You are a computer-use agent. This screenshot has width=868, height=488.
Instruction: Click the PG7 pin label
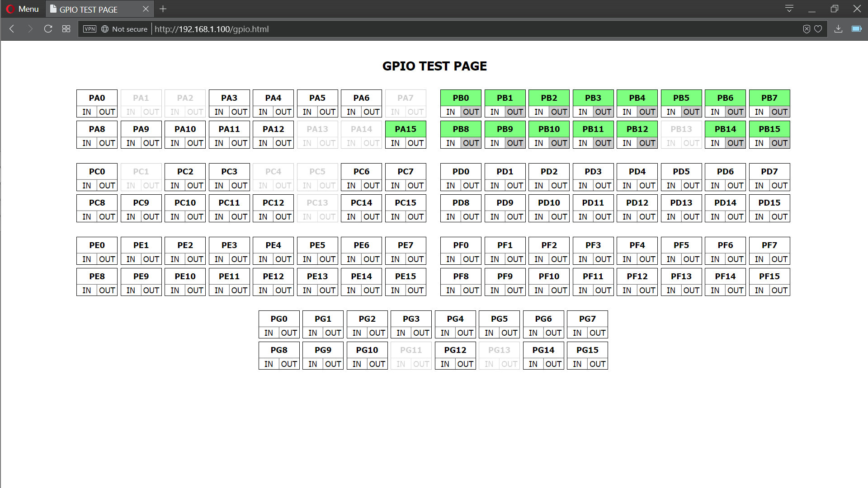click(x=587, y=319)
